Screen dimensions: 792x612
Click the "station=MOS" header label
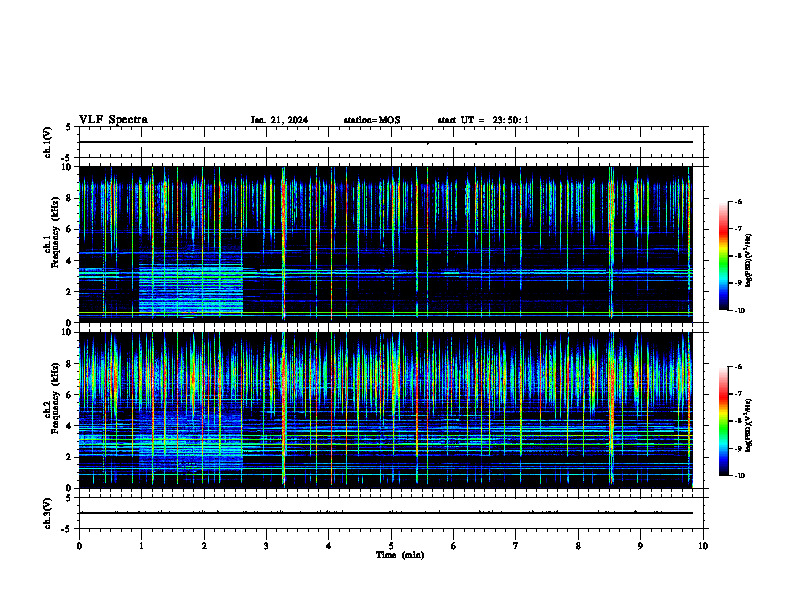tap(372, 120)
